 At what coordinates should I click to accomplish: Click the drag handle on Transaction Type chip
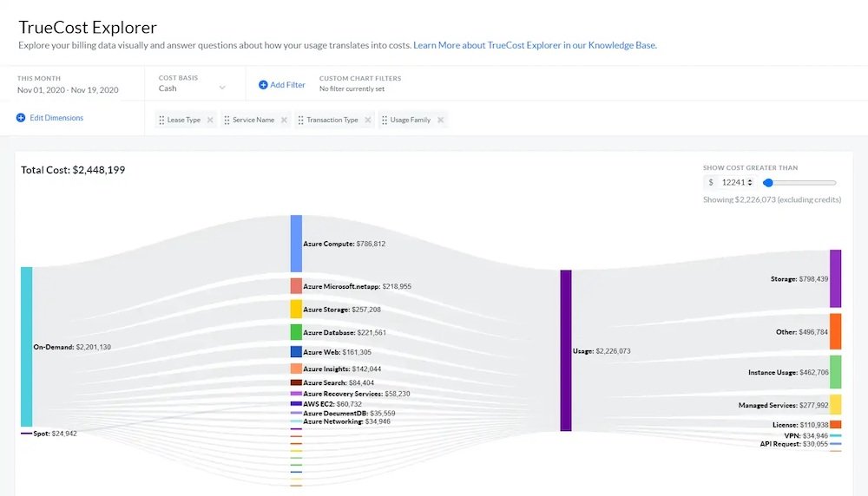300,120
